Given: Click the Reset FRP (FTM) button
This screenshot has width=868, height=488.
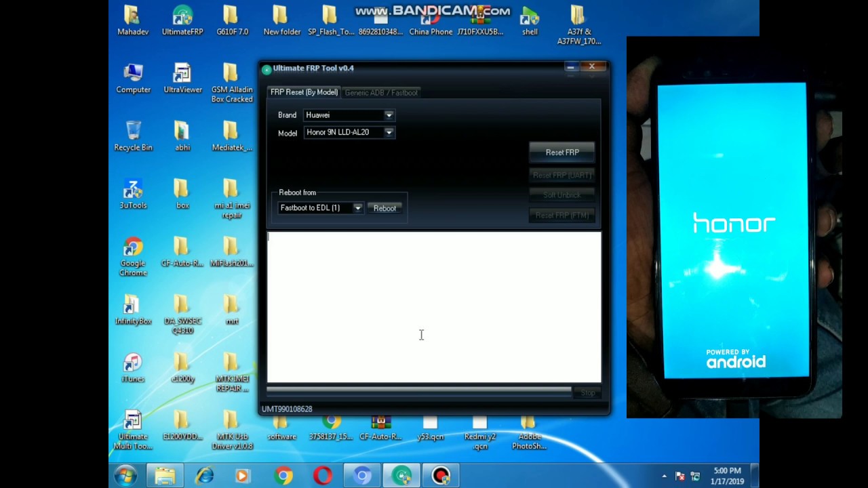Looking at the screenshot, I should [562, 216].
